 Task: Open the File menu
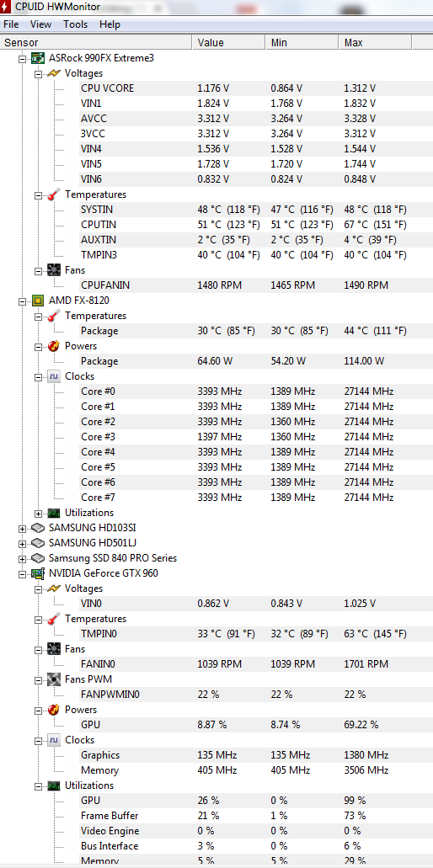[x=11, y=24]
